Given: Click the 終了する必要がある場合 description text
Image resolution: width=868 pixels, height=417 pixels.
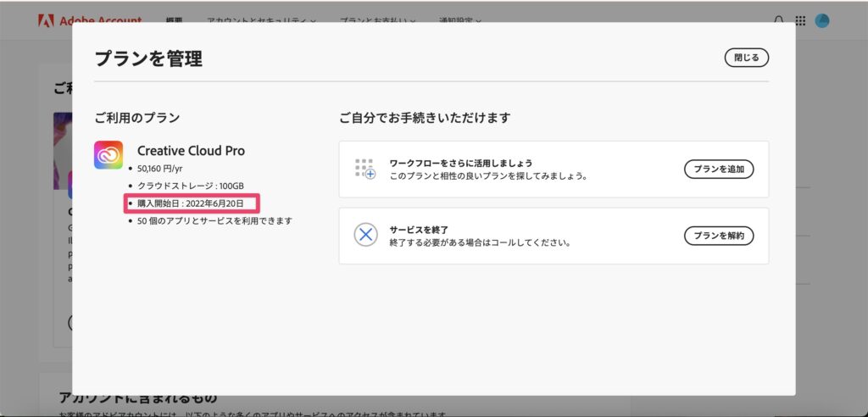Looking at the screenshot, I should 480,242.
